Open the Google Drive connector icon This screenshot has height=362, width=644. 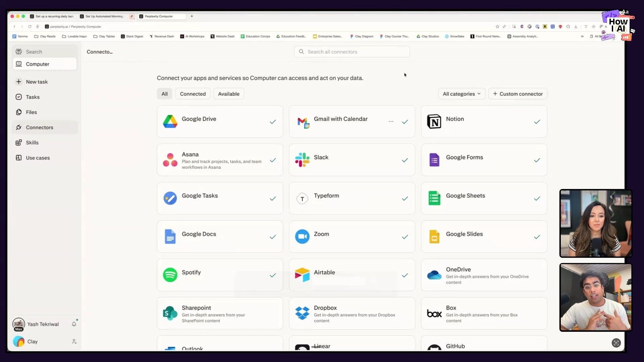[x=170, y=121]
